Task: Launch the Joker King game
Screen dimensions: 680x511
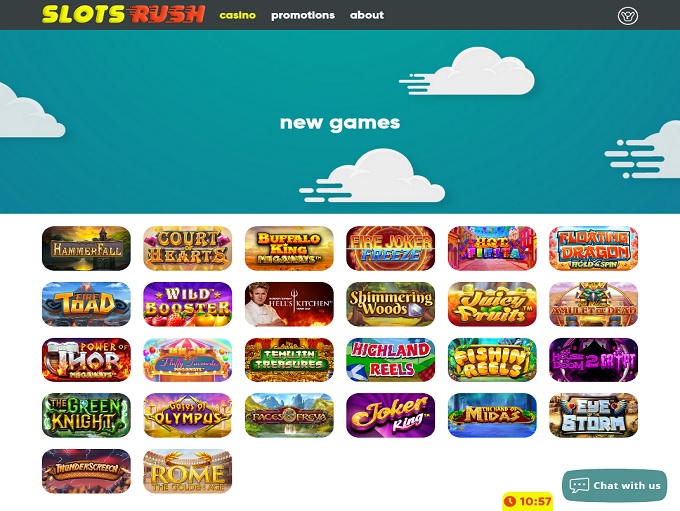Action: [x=391, y=415]
